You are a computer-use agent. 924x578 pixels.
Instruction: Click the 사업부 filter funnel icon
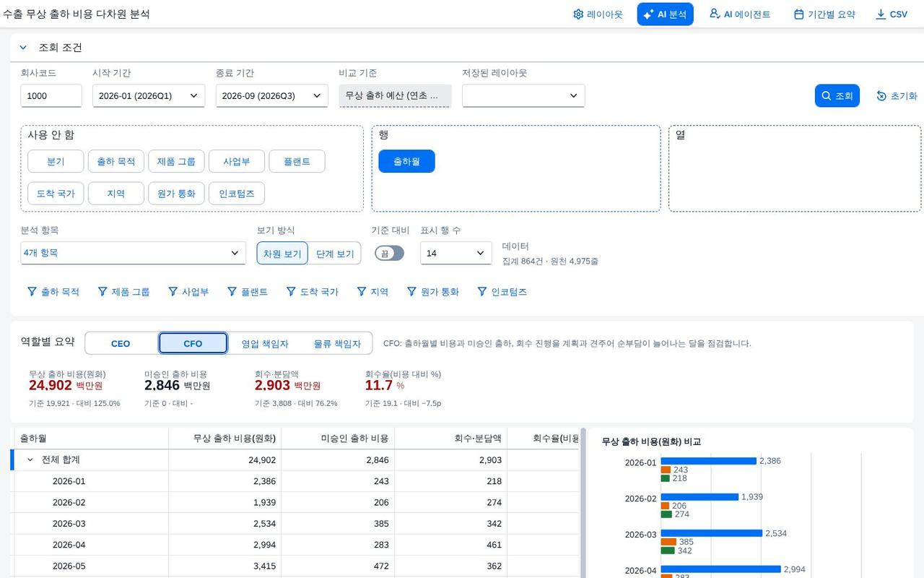click(x=173, y=292)
